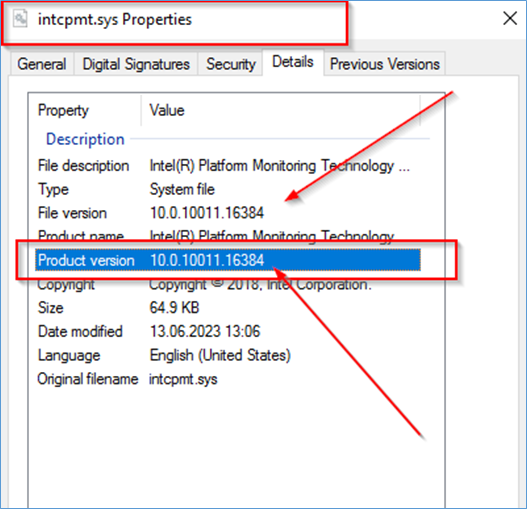Open the Security tab
This screenshot has height=509, width=527.
click(x=231, y=64)
